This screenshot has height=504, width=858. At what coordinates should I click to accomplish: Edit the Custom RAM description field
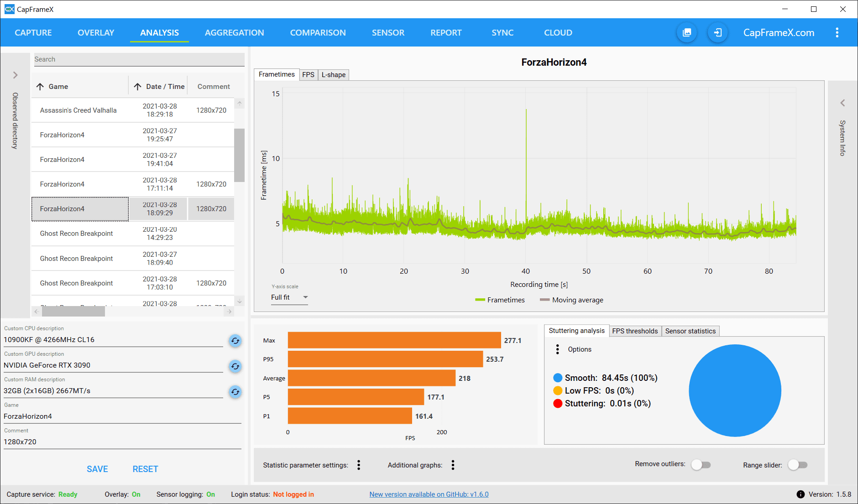click(x=113, y=391)
